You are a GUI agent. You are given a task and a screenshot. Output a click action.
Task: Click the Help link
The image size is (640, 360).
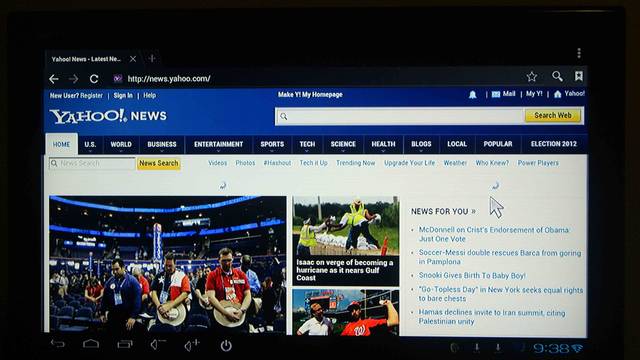click(x=149, y=96)
